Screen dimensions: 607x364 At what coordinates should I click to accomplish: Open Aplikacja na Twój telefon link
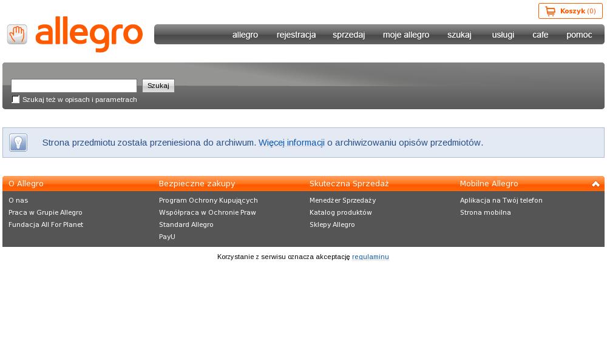(x=501, y=200)
